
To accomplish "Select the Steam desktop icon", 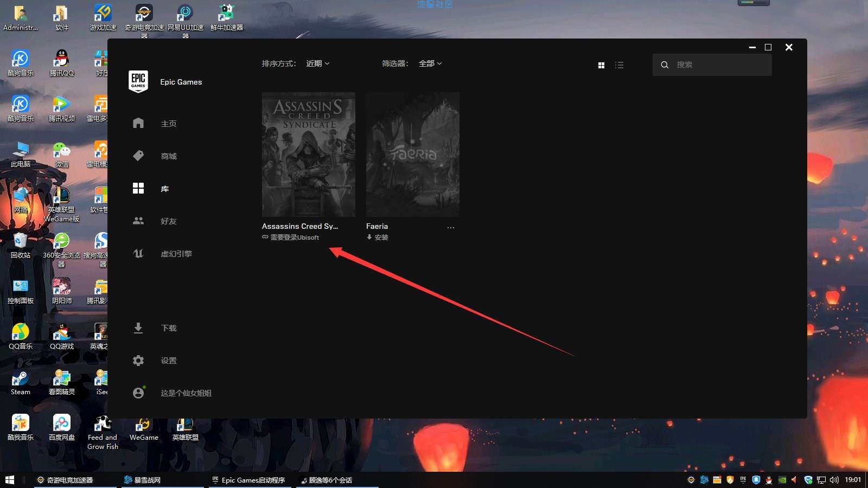I will [21, 382].
